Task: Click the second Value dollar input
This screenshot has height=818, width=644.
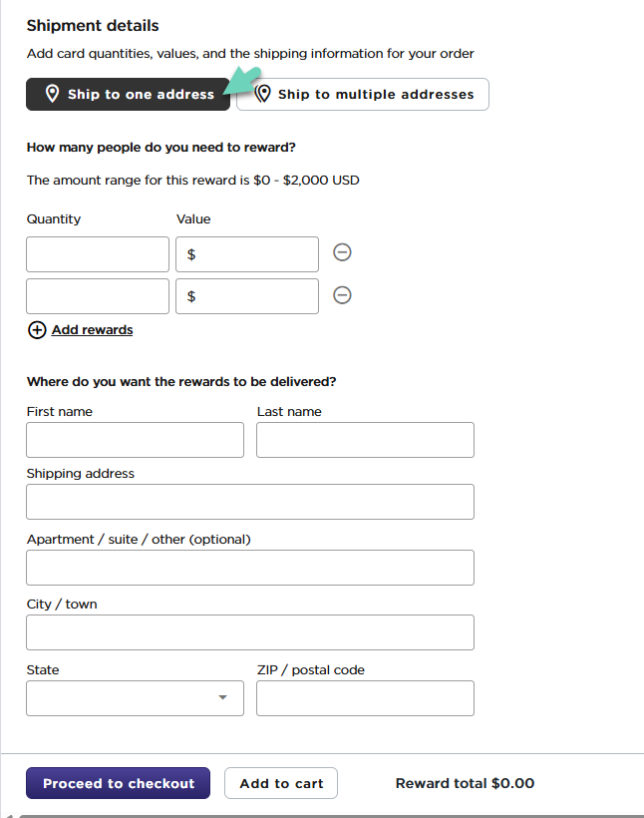Action: [x=254, y=296]
